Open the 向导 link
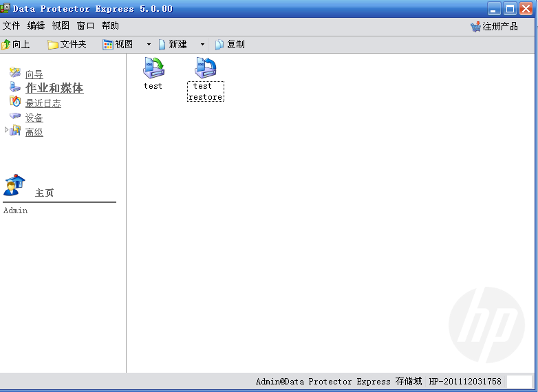This screenshot has width=538, height=392. point(34,74)
